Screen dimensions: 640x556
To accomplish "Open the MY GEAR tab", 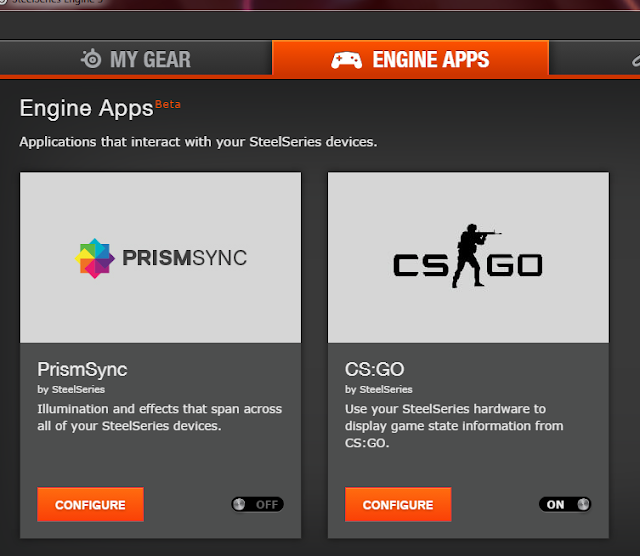I will [x=136, y=58].
